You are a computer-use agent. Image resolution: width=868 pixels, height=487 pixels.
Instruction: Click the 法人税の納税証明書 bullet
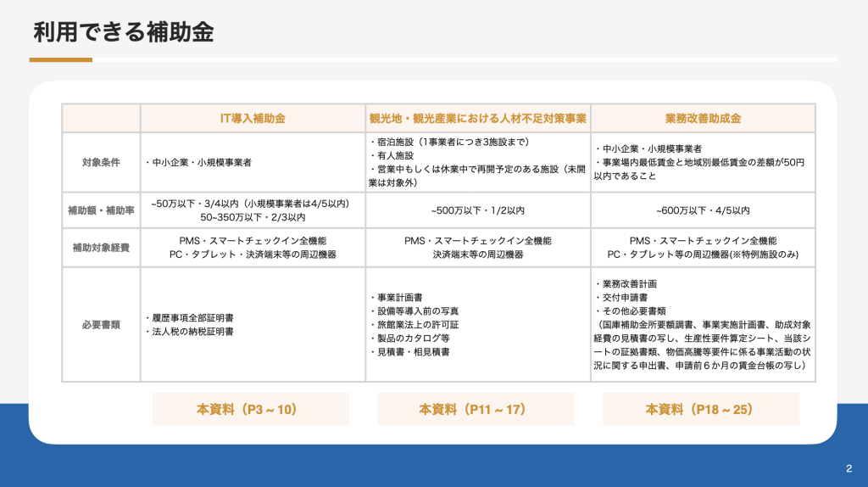[x=189, y=332]
